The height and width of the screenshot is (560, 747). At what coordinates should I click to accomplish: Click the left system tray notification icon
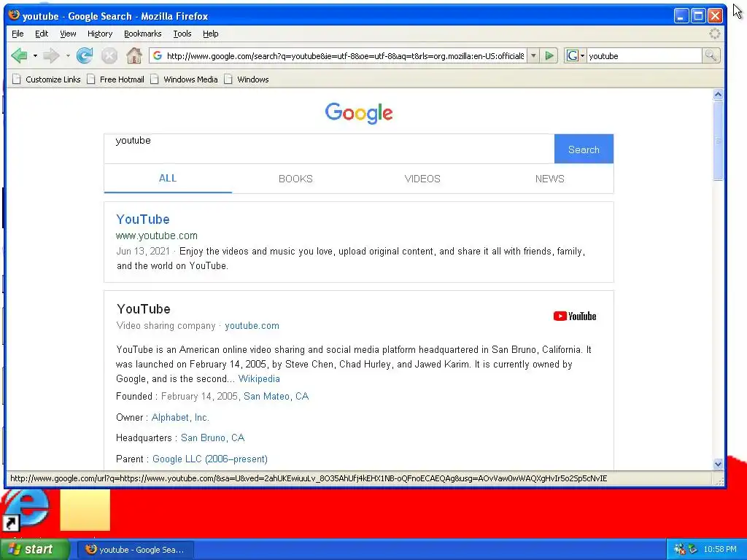click(680, 549)
